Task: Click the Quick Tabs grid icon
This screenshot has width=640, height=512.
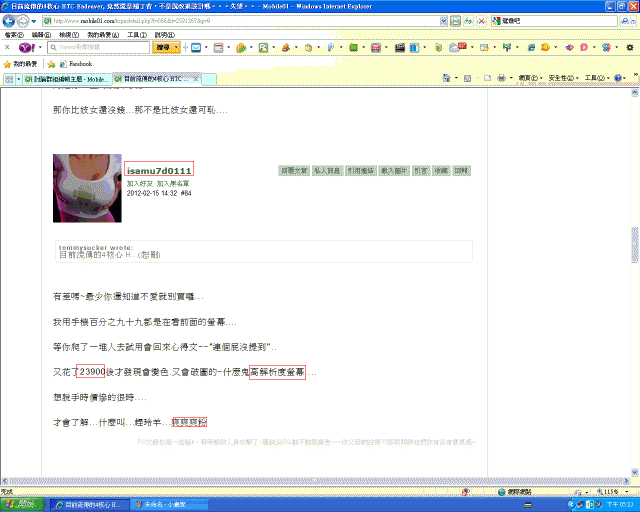Action: coord(9,79)
